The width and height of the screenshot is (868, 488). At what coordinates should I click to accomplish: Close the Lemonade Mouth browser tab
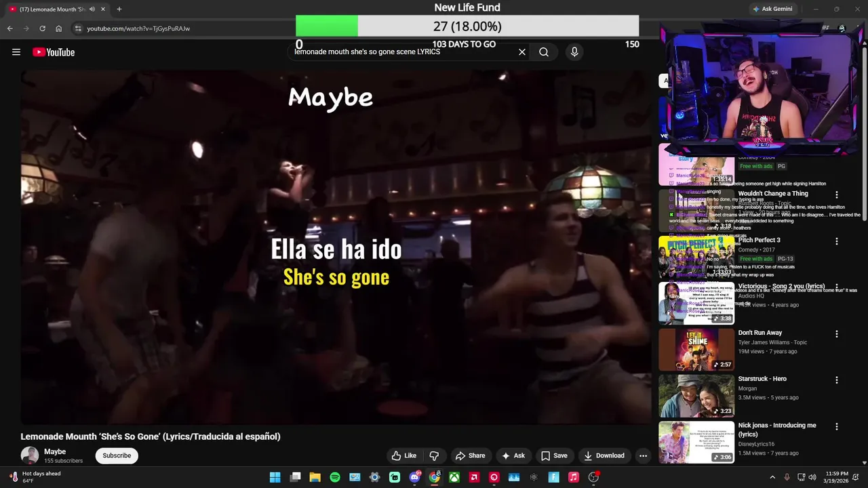tap(103, 9)
